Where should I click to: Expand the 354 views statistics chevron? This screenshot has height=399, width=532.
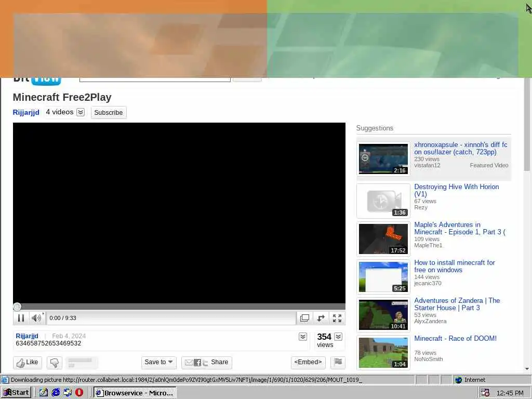tap(338, 337)
